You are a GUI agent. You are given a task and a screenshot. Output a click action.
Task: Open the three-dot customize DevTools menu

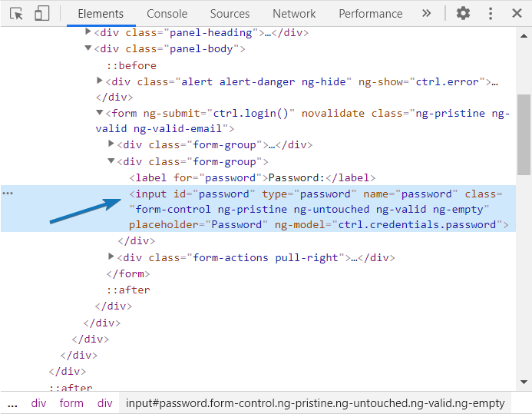click(x=491, y=14)
